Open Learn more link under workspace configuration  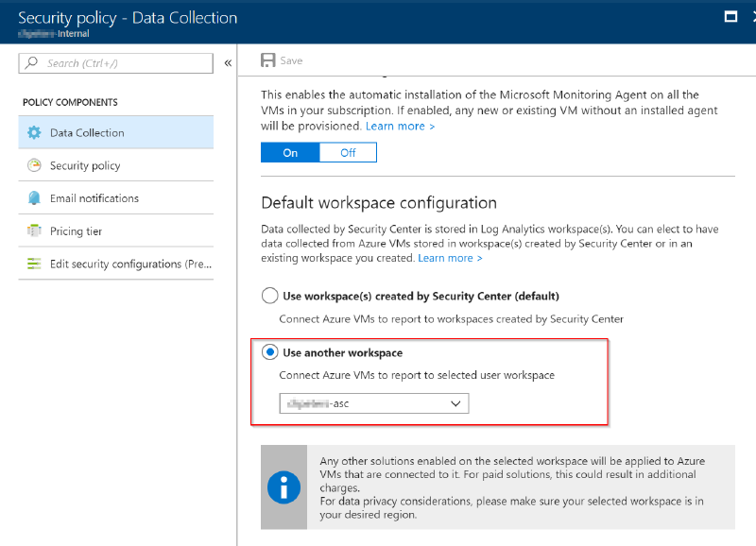[451, 257]
